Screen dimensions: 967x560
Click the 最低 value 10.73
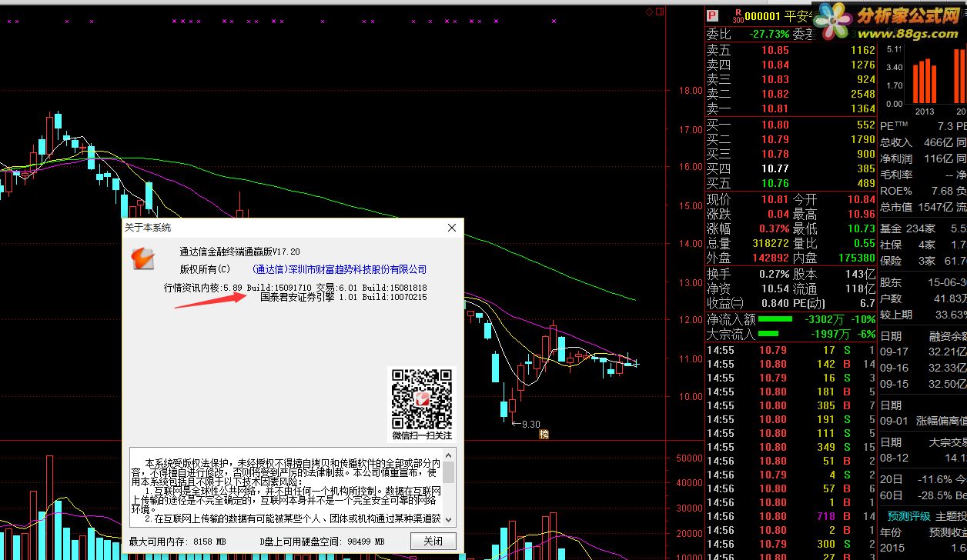(862, 228)
